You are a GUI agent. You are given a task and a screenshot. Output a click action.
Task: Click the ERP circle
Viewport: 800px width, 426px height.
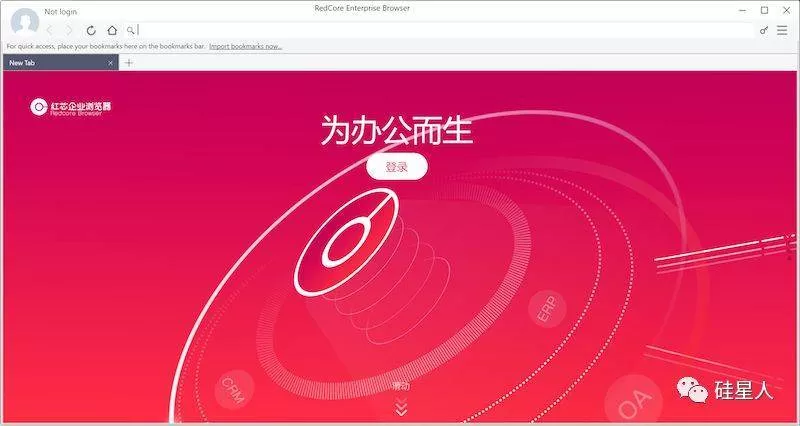(547, 309)
